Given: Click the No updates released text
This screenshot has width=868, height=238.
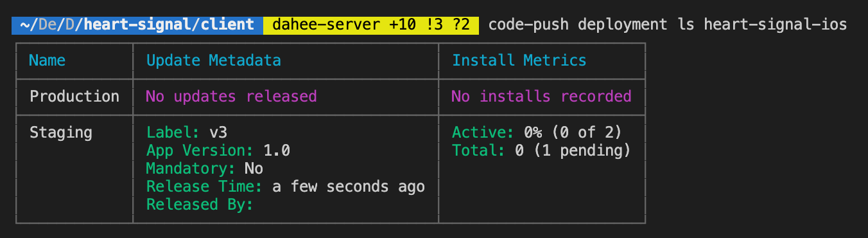Looking at the screenshot, I should (232, 96).
